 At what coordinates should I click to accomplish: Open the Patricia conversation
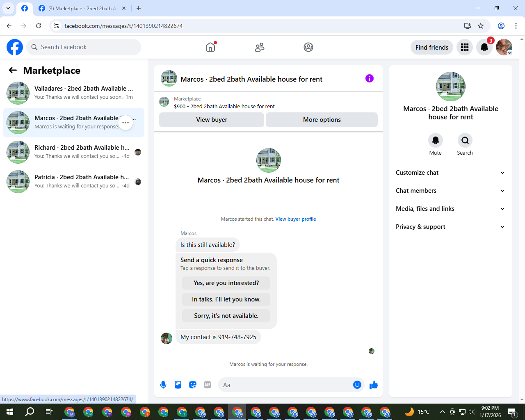point(74,182)
